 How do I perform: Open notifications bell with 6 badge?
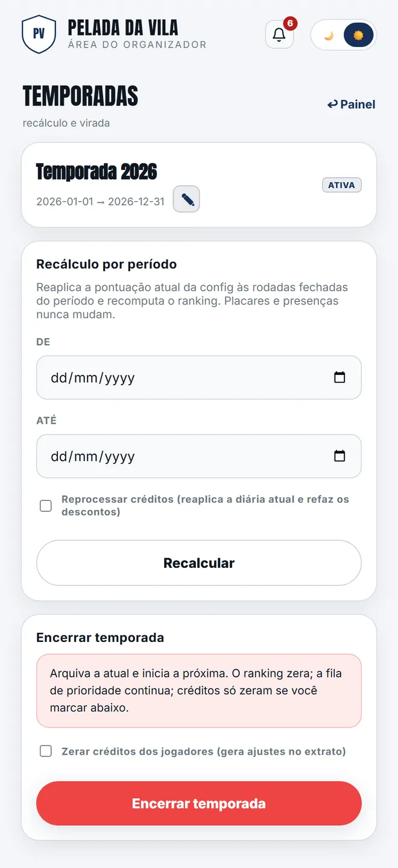[x=279, y=34]
